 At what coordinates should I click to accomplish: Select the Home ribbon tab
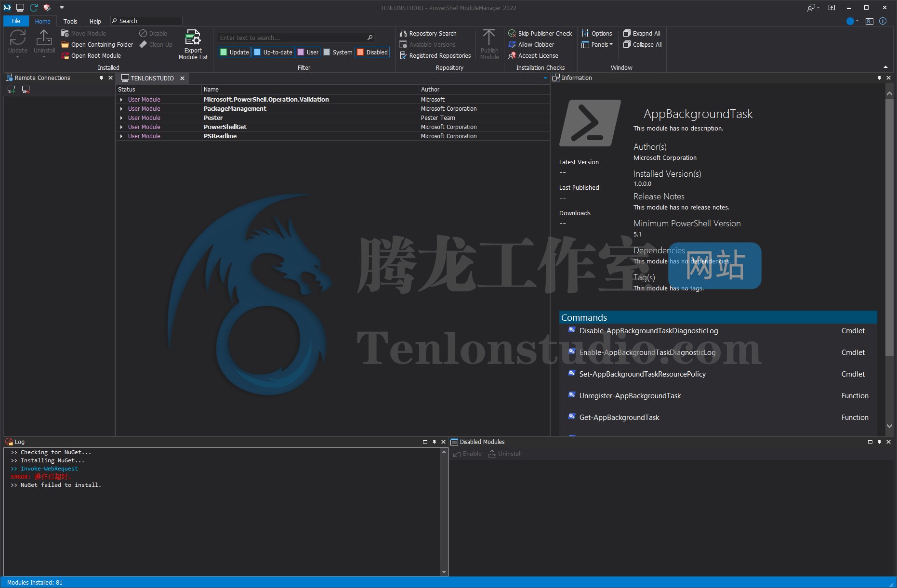pos(42,21)
